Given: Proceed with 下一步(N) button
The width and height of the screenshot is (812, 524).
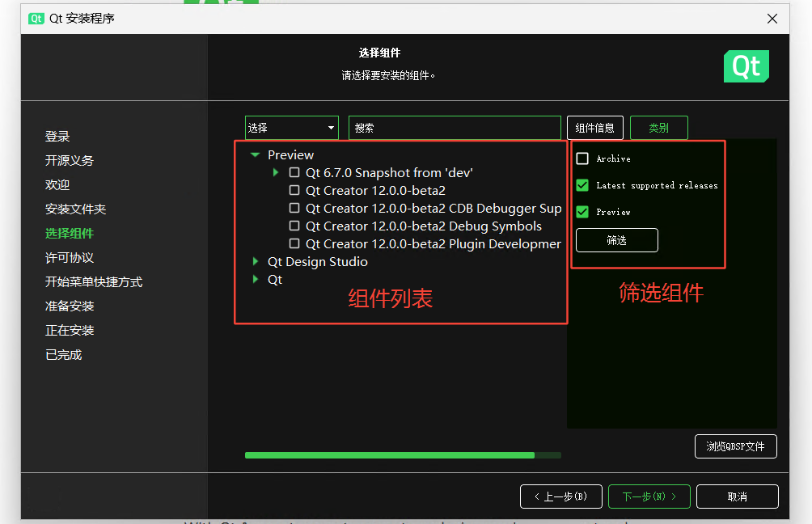Looking at the screenshot, I should (x=649, y=497).
